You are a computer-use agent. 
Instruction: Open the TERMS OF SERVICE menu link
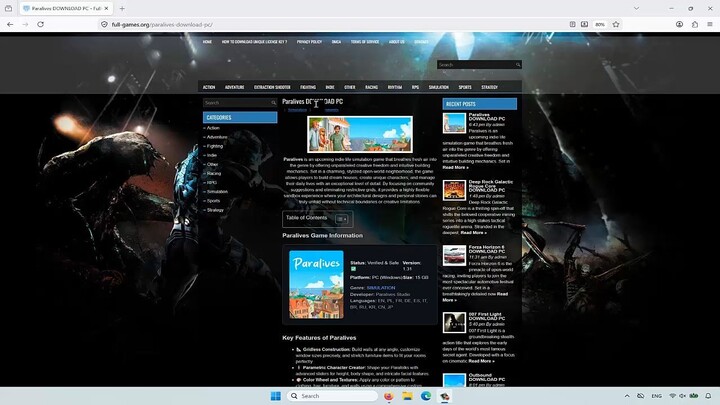pos(365,42)
